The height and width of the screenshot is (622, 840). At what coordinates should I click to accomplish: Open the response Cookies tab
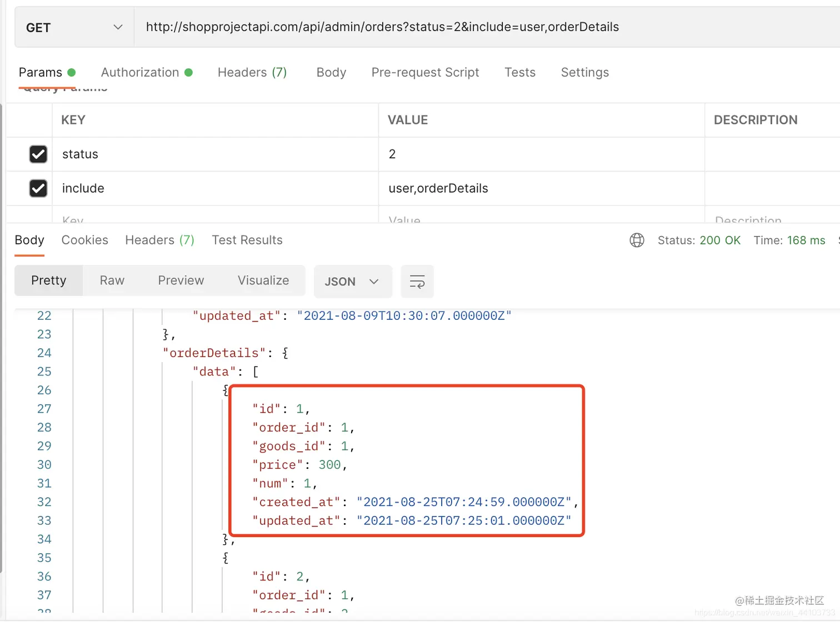coord(84,240)
